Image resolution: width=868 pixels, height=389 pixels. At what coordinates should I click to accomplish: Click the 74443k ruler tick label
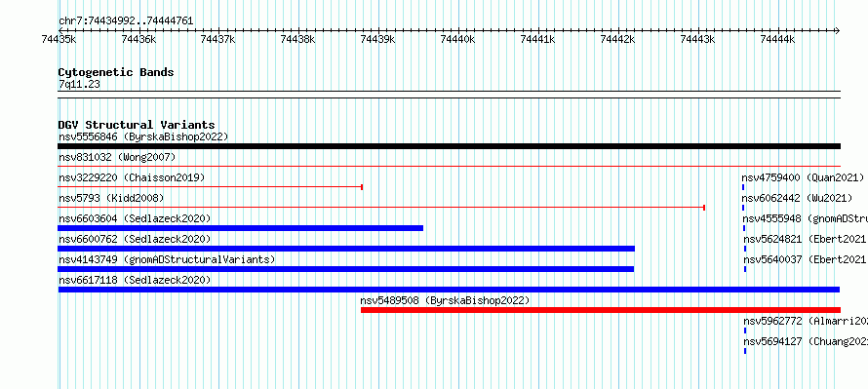(x=697, y=39)
